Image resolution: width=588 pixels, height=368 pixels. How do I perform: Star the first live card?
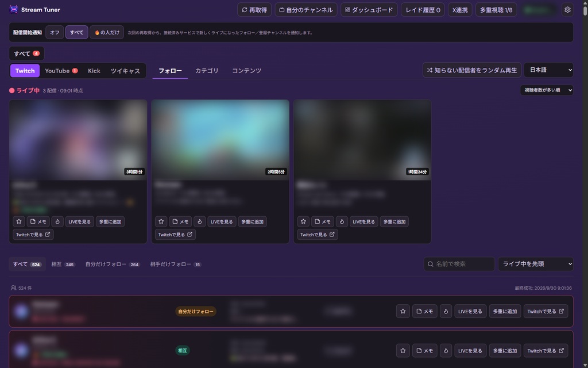(x=19, y=221)
